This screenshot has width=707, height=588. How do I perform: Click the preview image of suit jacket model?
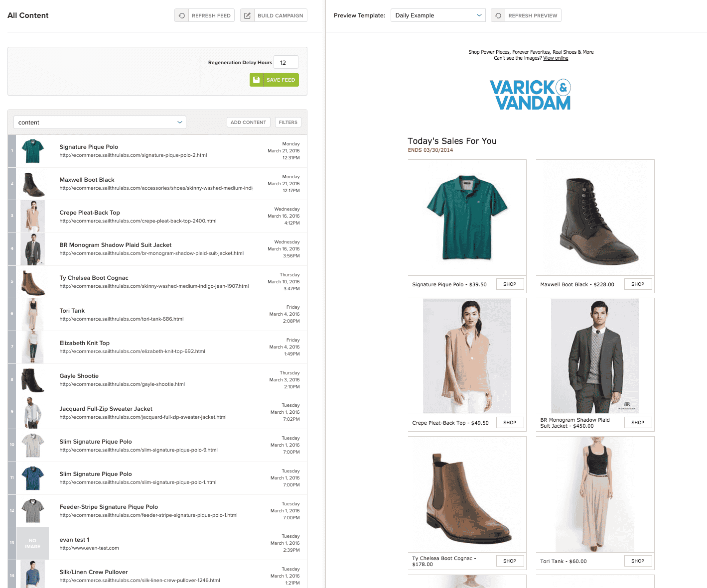pos(595,355)
